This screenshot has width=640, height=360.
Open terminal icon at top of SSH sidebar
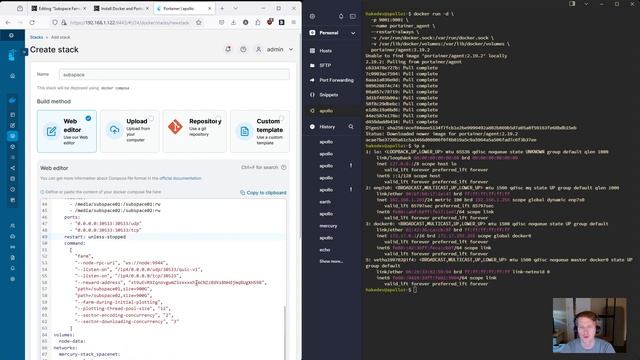pos(353,16)
